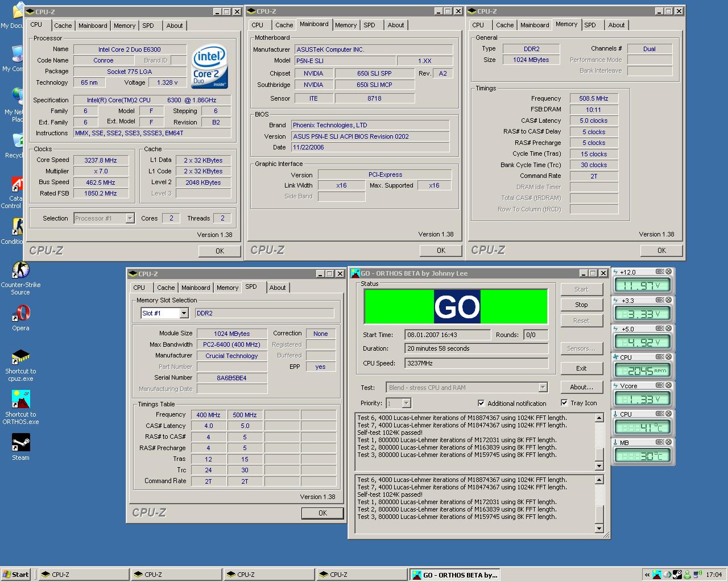The height and width of the screenshot is (582, 728).
Task: Open the Windows Start menu
Action: tap(16, 575)
